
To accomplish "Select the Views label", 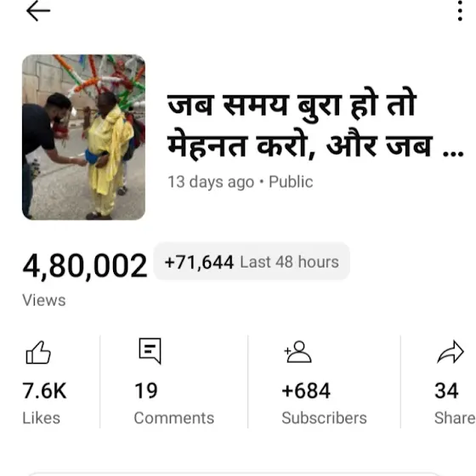I will 44,301.
